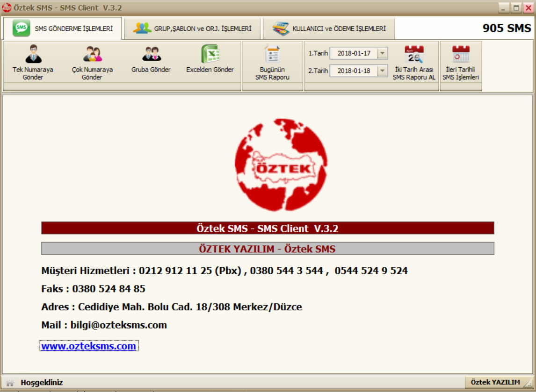Open Çok Numaraya Gönder multi-number tool
This screenshot has width=536, height=392.
[92, 63]
